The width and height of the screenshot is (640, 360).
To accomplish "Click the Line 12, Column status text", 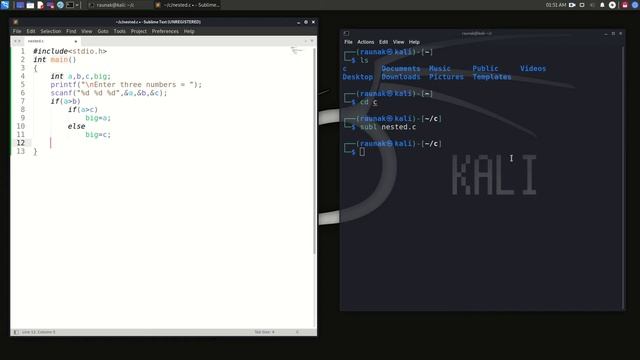I will (38, 332).
